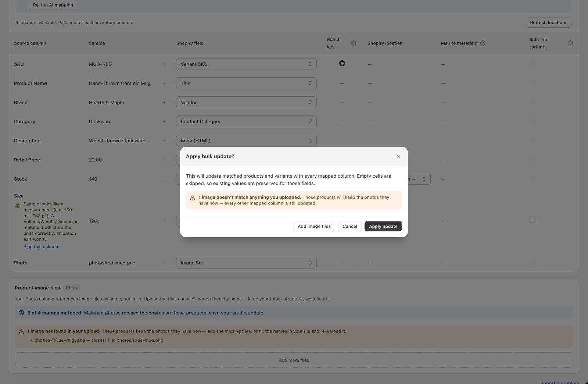Open the Body (HTML) field dropdown
This screenshot has height=384, width=588.
(x=246, y=141)
